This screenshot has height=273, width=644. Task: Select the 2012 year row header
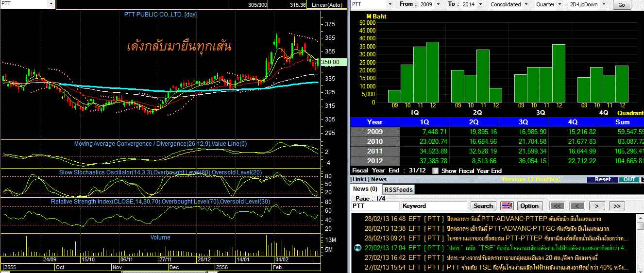pos(375,161)
